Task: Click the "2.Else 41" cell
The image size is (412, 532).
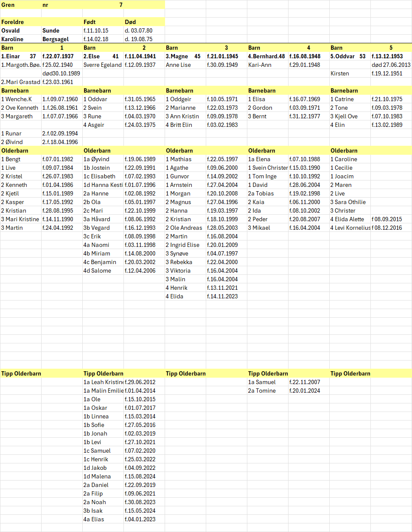Action: coord(103,56)
